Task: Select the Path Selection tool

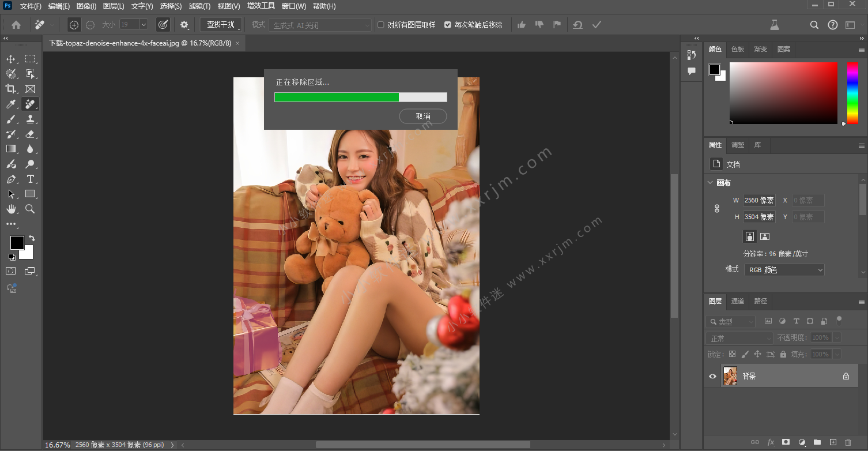Action: pyautogui.click(x=11, y=194)
